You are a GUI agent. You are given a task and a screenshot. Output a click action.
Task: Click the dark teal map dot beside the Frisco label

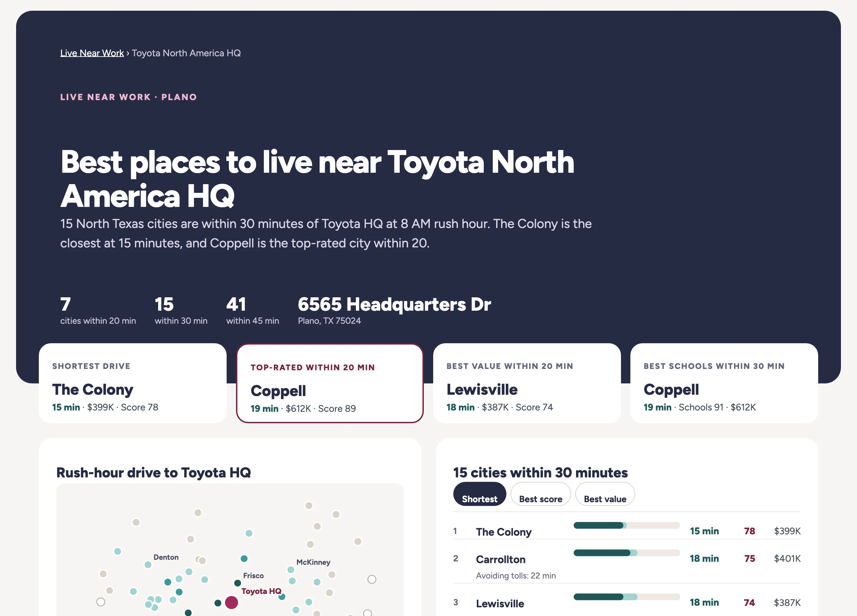(x=237, y=583)
